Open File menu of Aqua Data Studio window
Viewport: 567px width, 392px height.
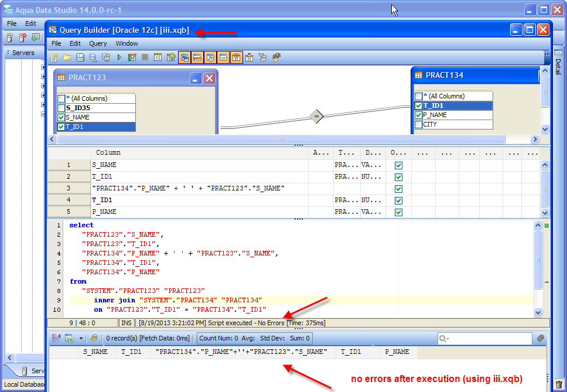tap(12, 23)
